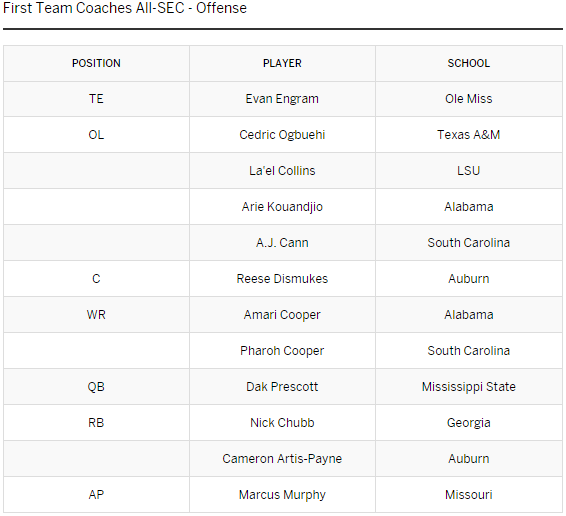Screen dimensions: 566x516
Task: Select Dak Prescott in the table
Action: (x=282, y=387)
